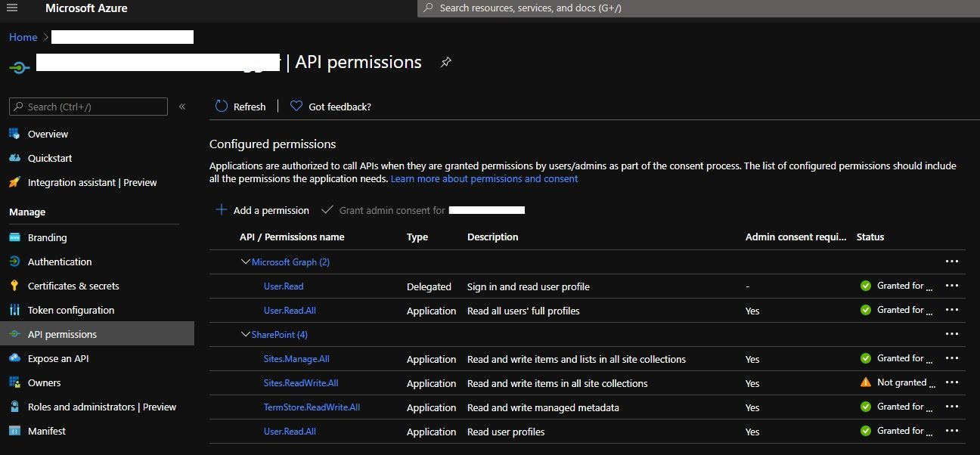The image size is (980, 455).
Task: Click the Status column header
Action: pyautogui.click(x=870, y=237)
